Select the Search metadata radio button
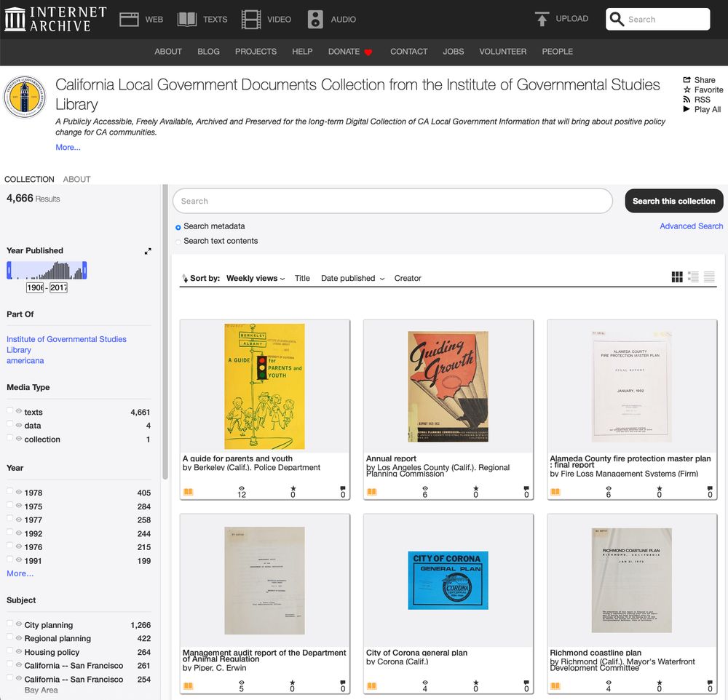 pos(178,228)
